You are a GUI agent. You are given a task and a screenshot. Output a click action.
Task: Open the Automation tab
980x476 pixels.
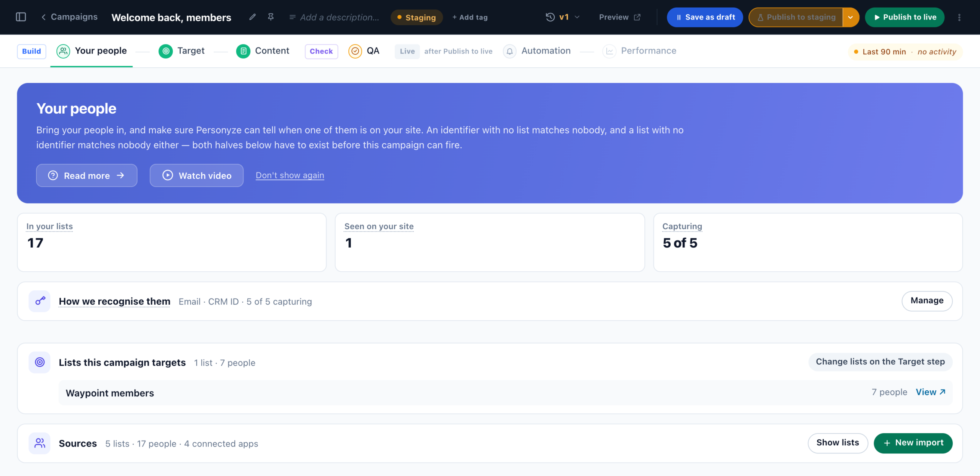(537, 51)
